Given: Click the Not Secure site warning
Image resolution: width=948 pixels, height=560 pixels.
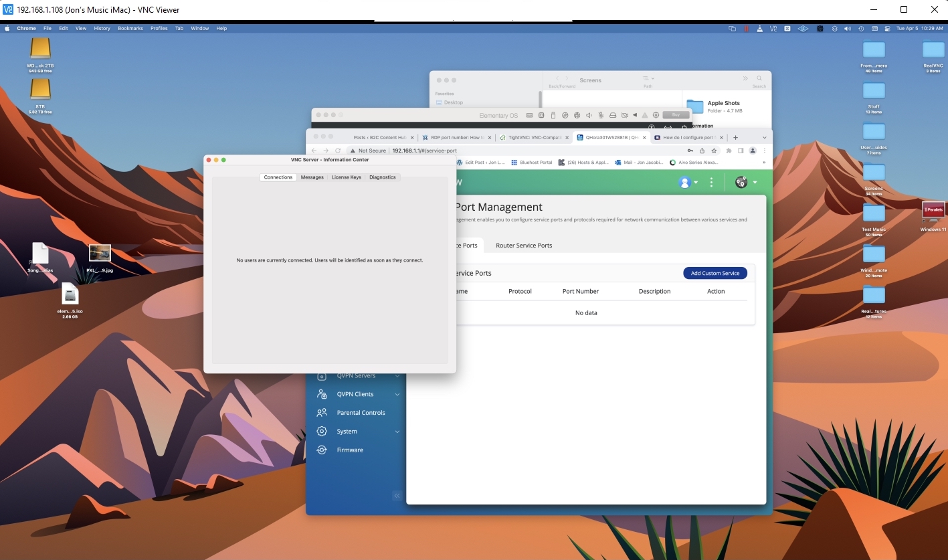Looking at the screenshot, I should (368, 151).
